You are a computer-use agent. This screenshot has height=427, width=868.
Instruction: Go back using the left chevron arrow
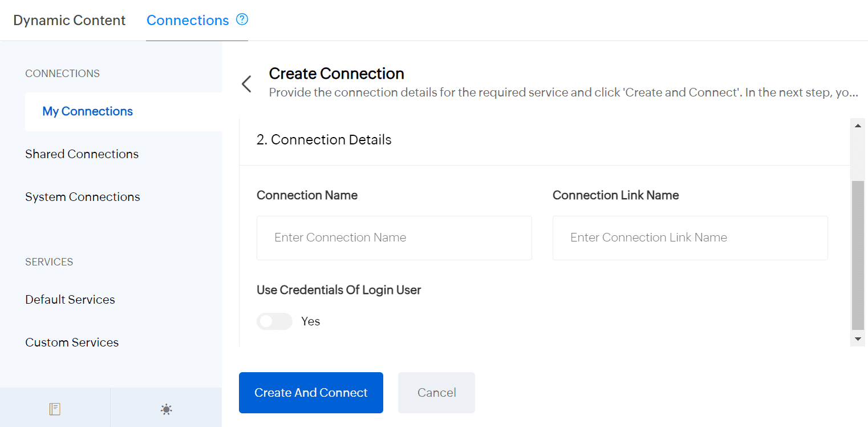246,84
